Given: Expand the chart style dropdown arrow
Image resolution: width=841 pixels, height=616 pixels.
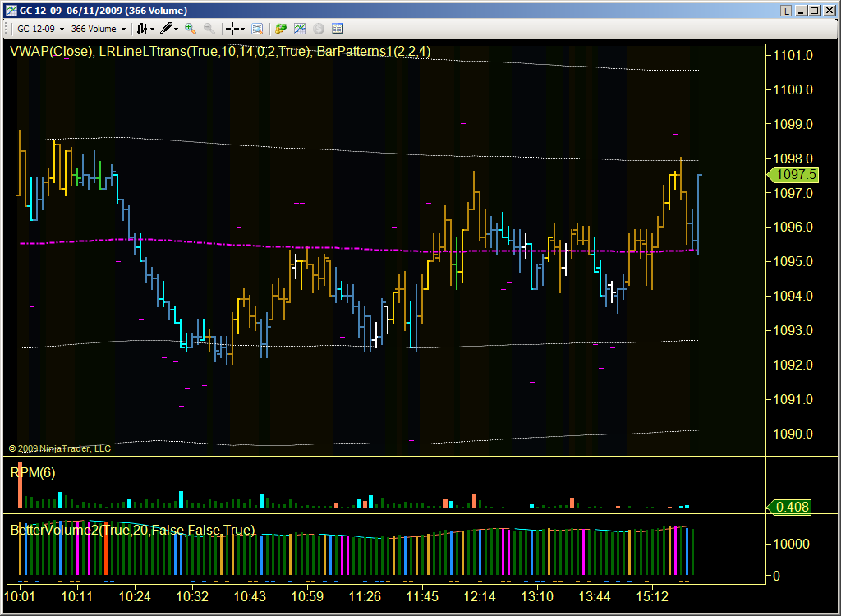Looking at the screenshot, I should [152, 29].
